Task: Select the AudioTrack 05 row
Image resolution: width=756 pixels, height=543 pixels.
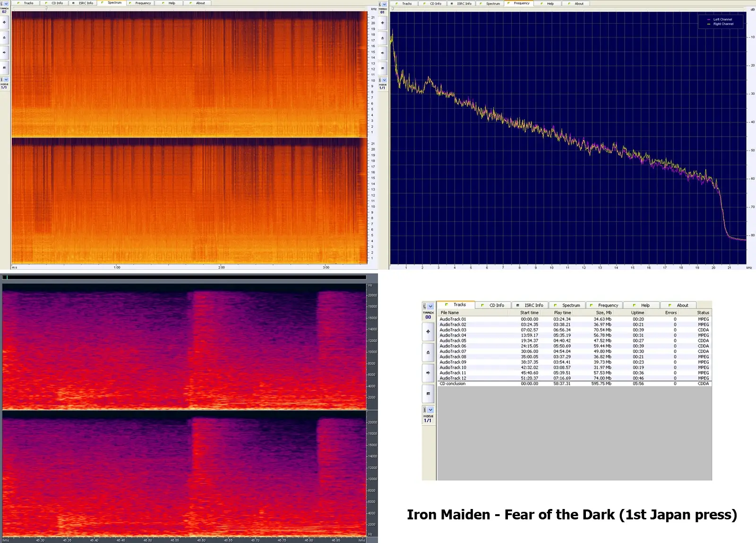Action: [x=575, y=340]
